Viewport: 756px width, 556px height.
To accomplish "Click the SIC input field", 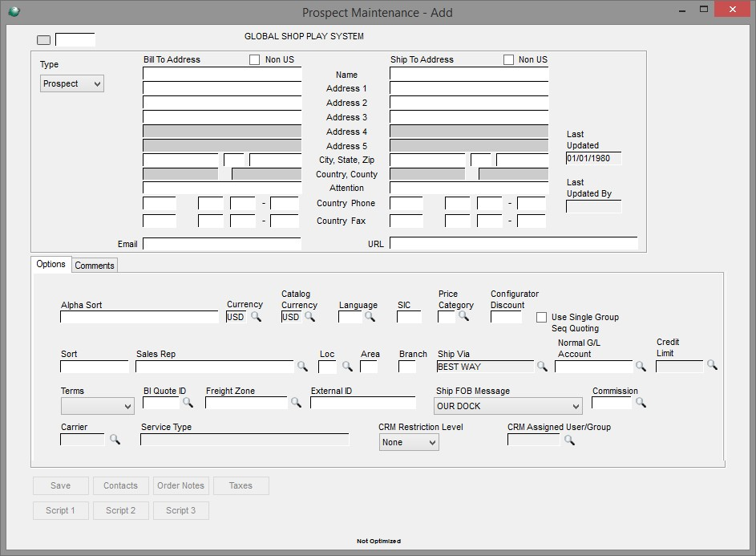I will click(409, 317).
